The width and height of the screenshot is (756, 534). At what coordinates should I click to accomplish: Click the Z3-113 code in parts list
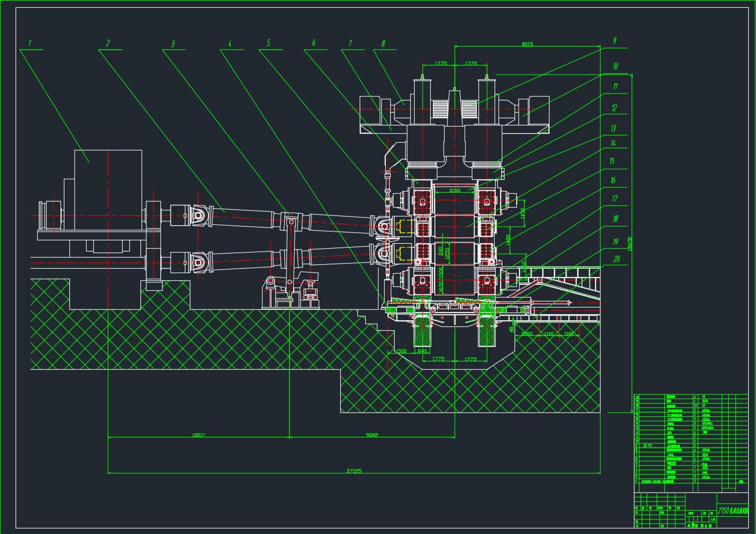[647, 445]
